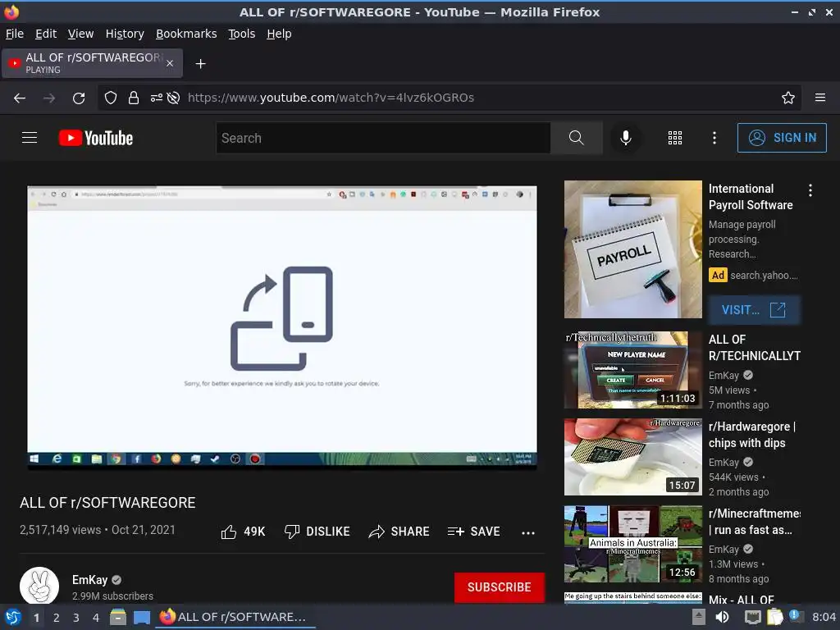Click the ALL OF r/SOFTWAREGORE browser tab
The image size is (840, 630).
[92, 63]
